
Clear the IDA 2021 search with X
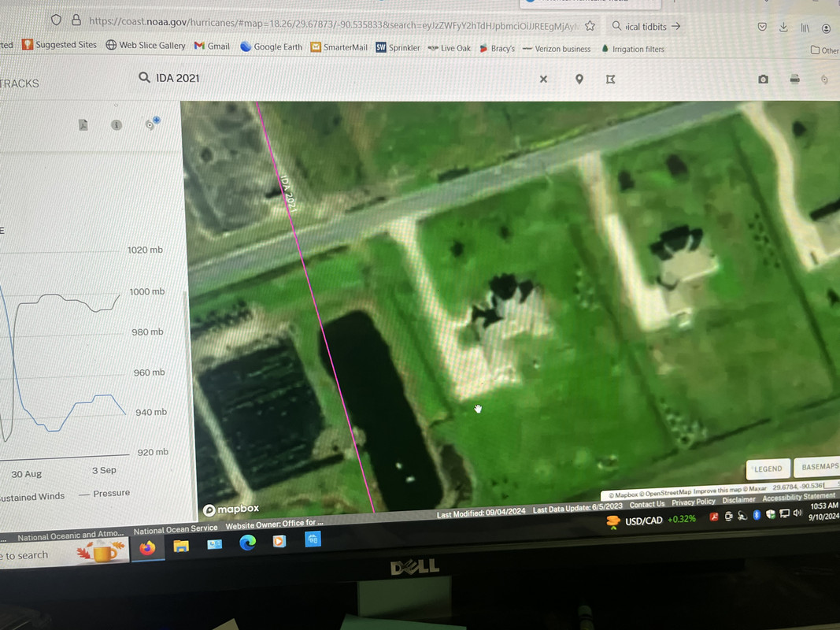click(x=543, y=80)
